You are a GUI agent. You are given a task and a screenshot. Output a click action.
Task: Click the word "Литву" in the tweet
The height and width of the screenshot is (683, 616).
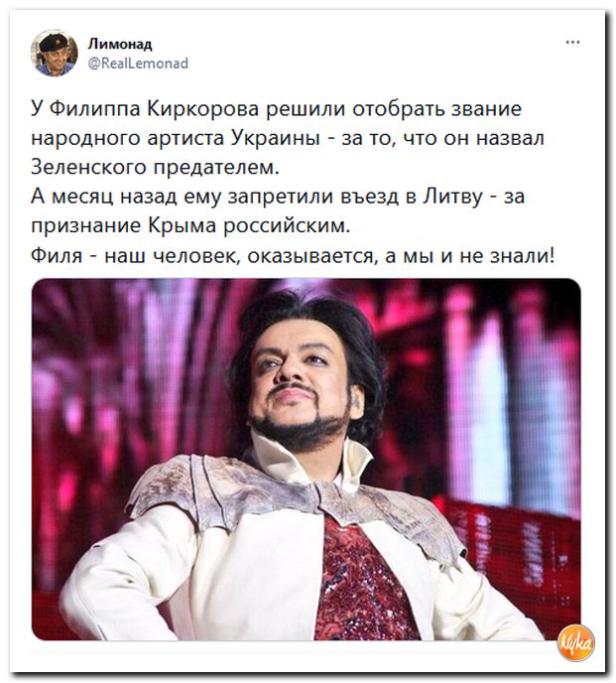(453, 197)
